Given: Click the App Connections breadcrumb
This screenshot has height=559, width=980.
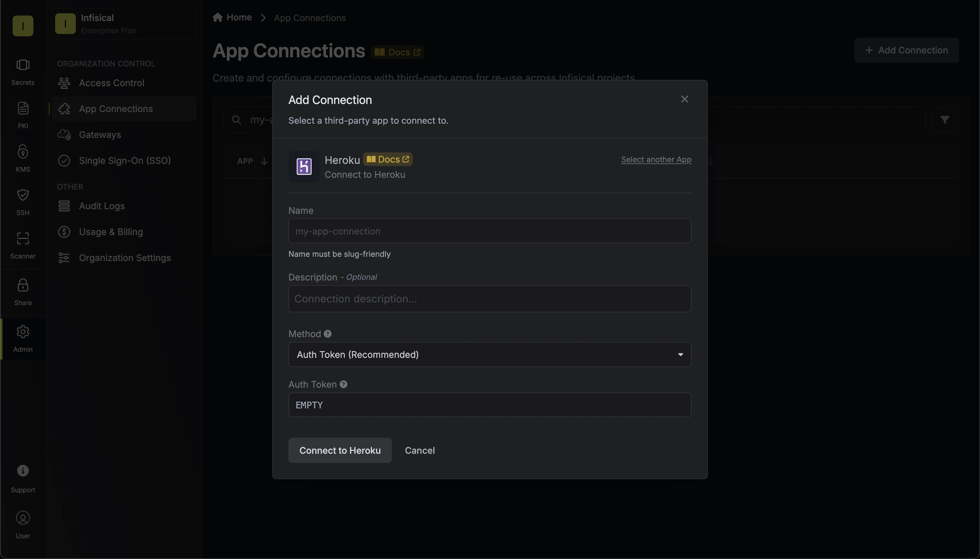Looking at the screenshot, I should tap(309, 18).
